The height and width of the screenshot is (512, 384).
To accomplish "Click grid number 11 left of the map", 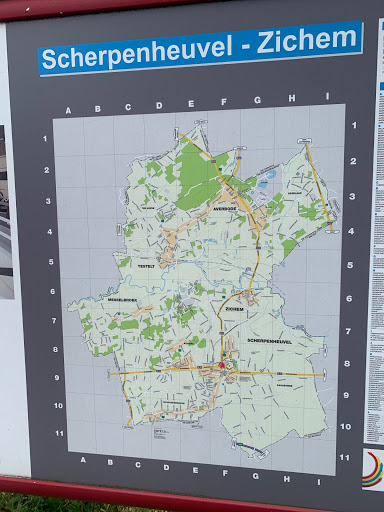I will [59, 433].
